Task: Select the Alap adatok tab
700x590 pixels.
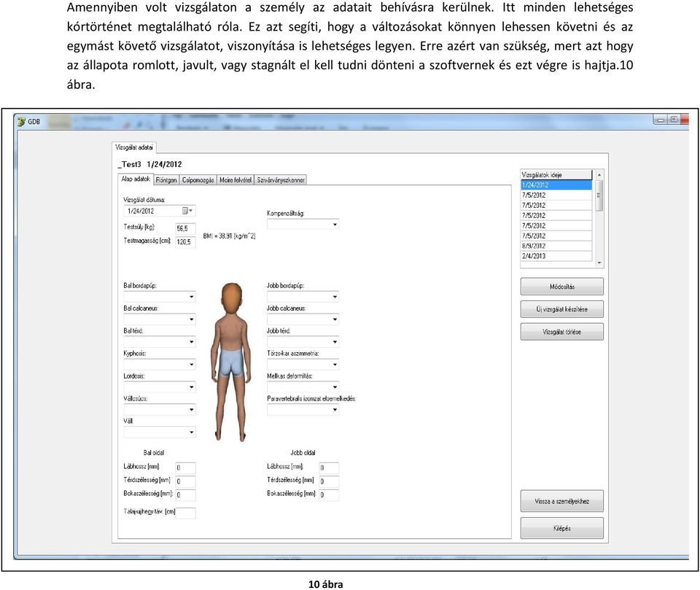Action: tap(136, 179)
